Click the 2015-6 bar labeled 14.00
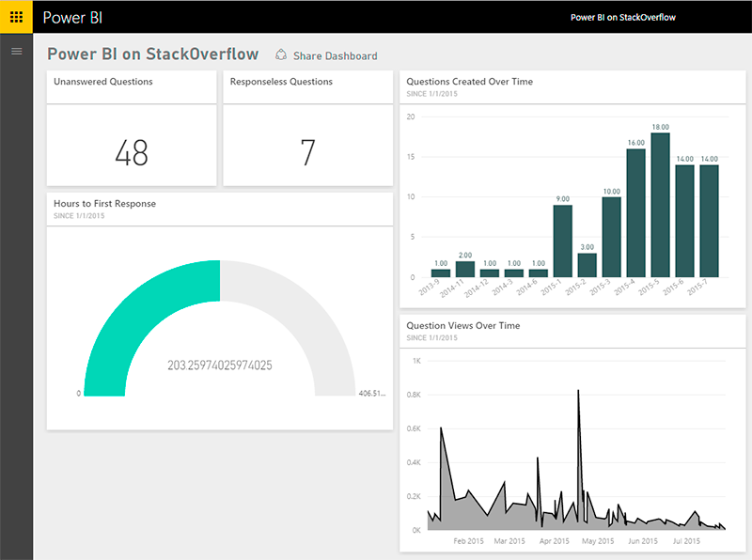Screen dimensions: 752x560 [x=685, y=221]
